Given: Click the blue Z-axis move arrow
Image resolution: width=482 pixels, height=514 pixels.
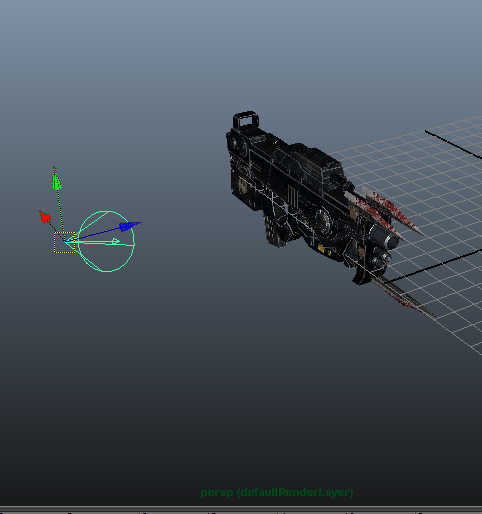Looking at the screenshot, I should coord(130,226).
